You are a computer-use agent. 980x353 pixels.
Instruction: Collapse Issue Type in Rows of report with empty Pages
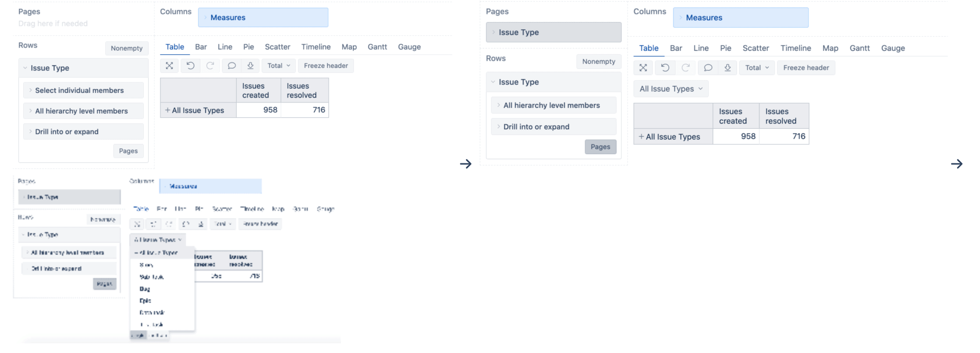(x=83, y=68)
